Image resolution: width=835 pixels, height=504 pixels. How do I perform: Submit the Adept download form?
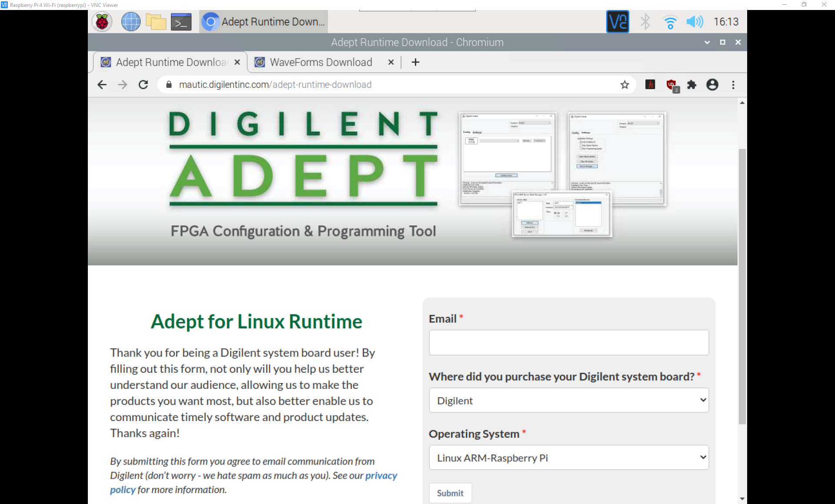pos(450,493)
